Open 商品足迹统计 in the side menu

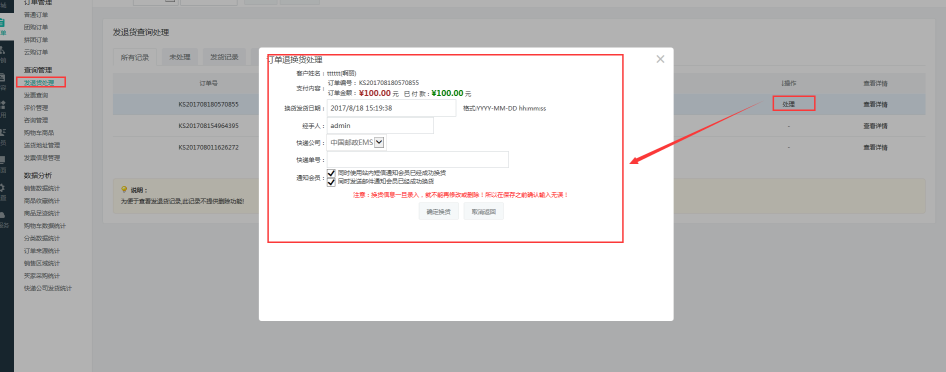[x=42, y=213]
